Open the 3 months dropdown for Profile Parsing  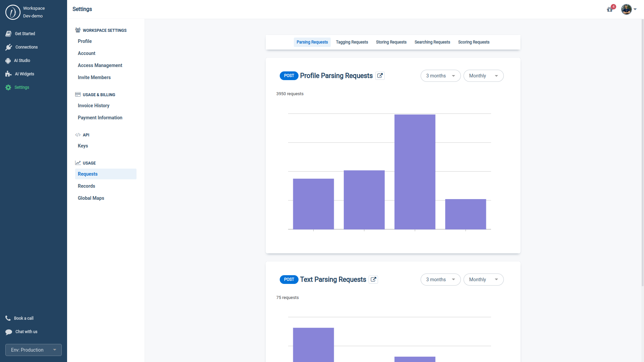(440, 76)
